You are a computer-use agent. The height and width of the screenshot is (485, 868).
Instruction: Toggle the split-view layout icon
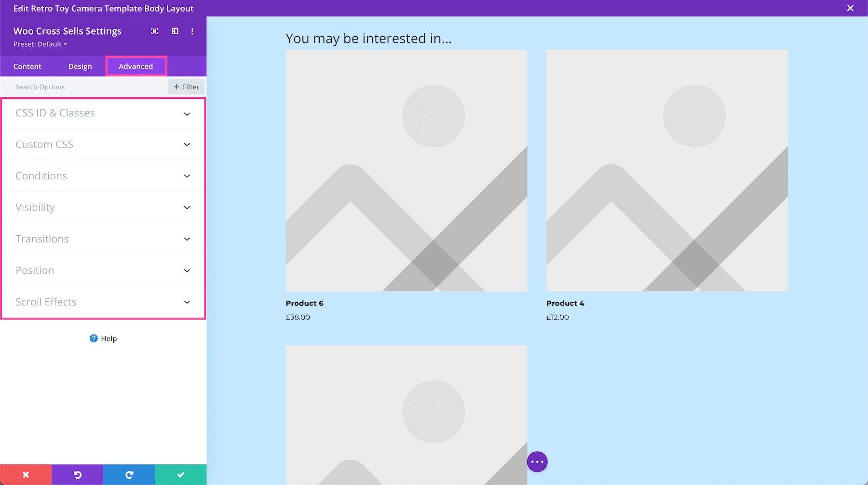(x=175, y=31)
